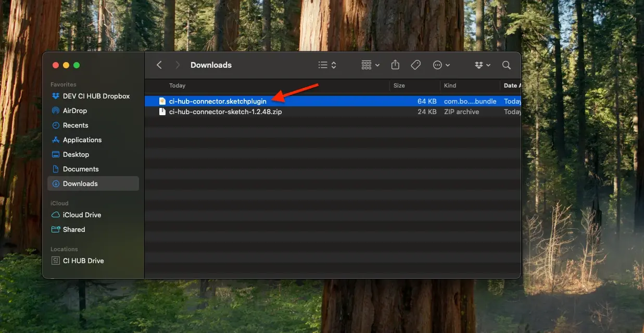Go back with the Finder back arrow

(159, 65)
